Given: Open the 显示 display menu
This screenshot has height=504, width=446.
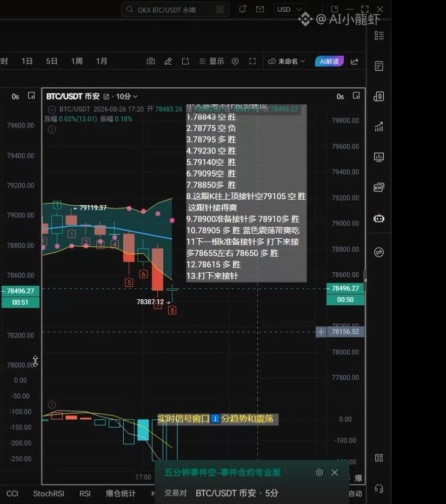Looking at the screenshot, I should point(211,61).
